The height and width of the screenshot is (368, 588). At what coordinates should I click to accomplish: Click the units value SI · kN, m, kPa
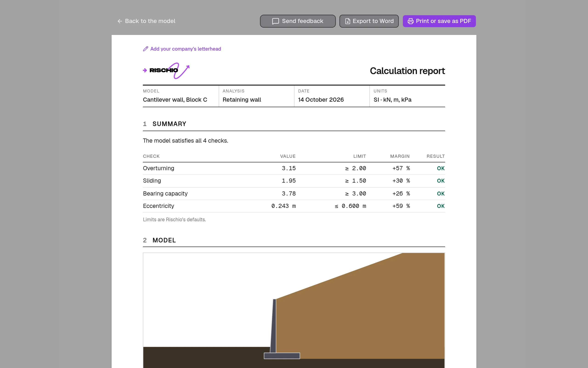(x=392, y=100)
